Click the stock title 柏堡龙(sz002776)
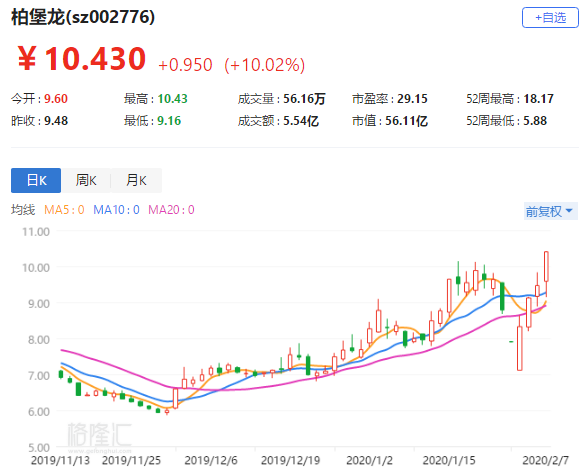 (x=83, y=17)
